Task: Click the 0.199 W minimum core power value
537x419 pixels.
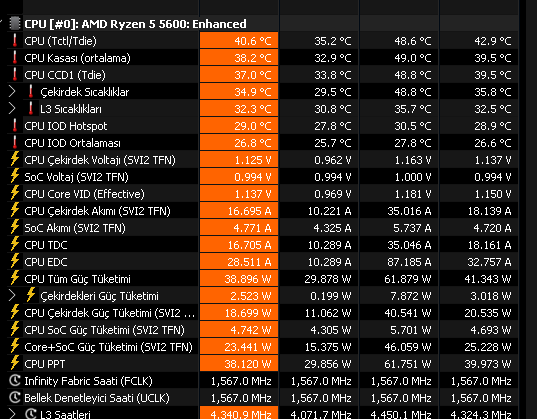Action: click(330, 296)
